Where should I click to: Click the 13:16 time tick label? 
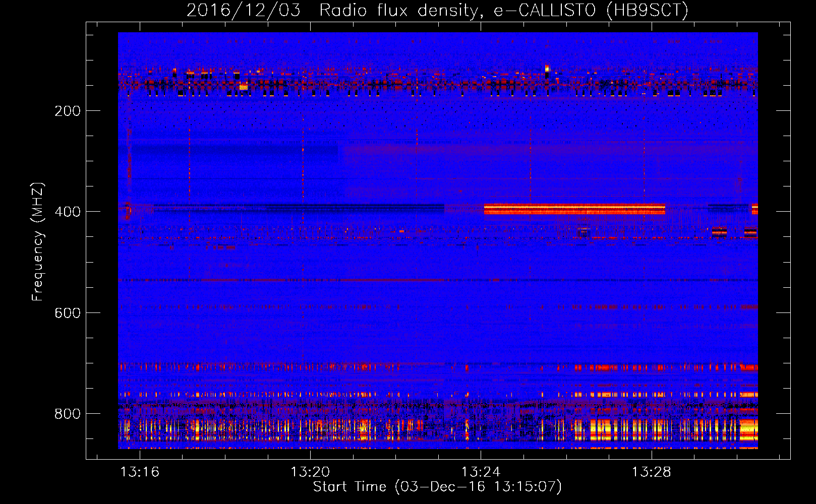[140, 472]
